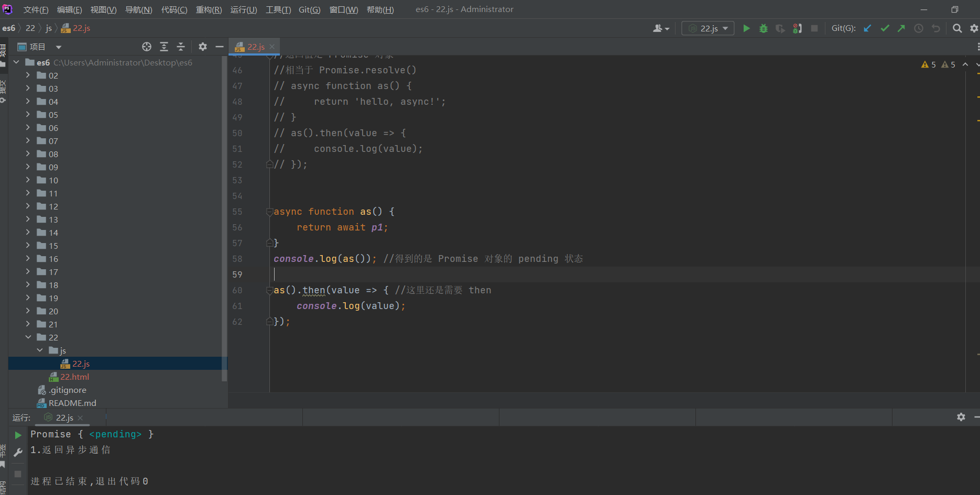Open run tool window settings gear
Screen dimensions: 980x495
tap(961, 417)
